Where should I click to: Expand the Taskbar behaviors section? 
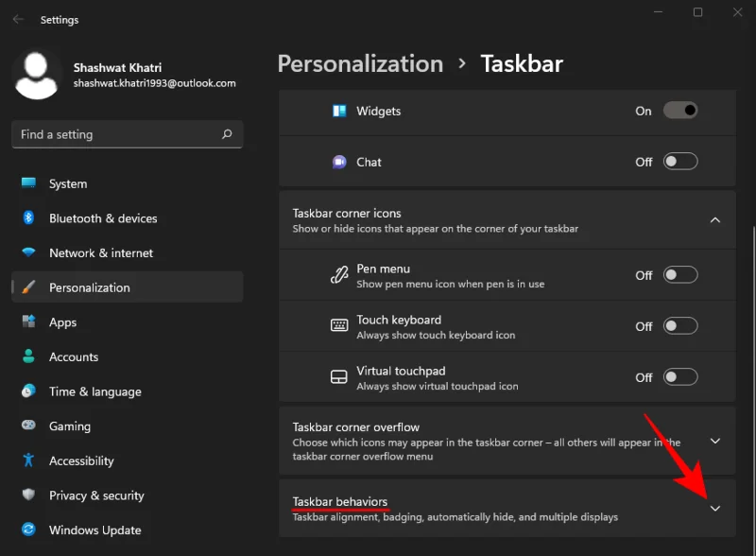tap(715, 508)
